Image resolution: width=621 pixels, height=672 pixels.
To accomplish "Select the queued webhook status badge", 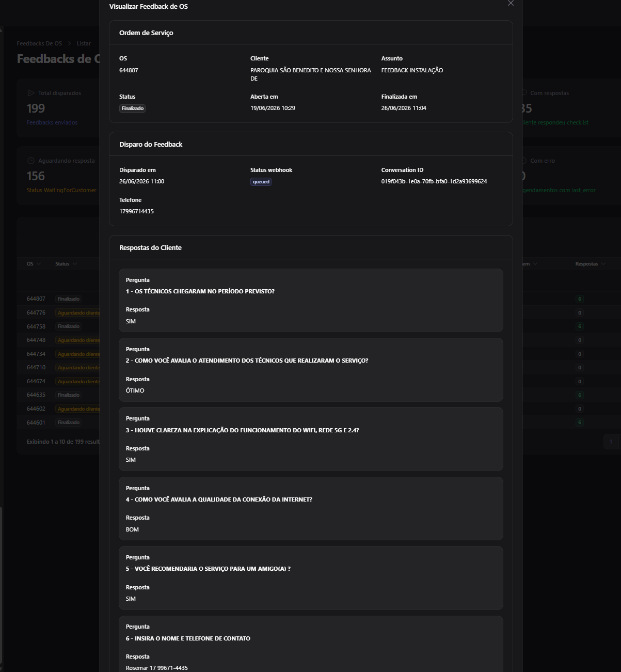I will click(261, 182).
